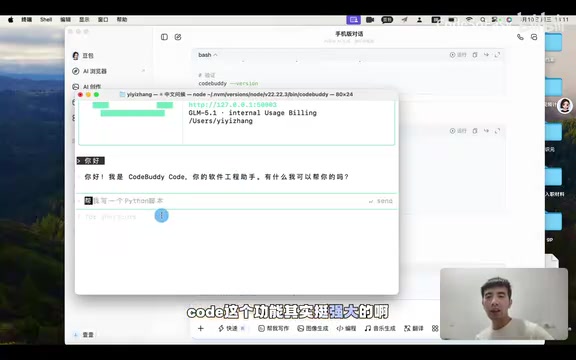Click the purple screen-recording menu bar icon
This screenshot has height=360, width=576.
pos(353,20)
